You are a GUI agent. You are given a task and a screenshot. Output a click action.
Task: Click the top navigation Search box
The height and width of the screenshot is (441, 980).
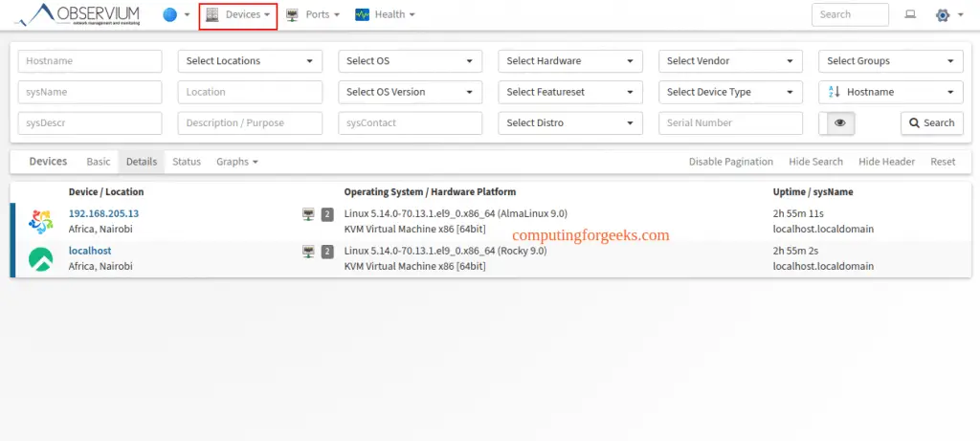click(x=850, y=14)
